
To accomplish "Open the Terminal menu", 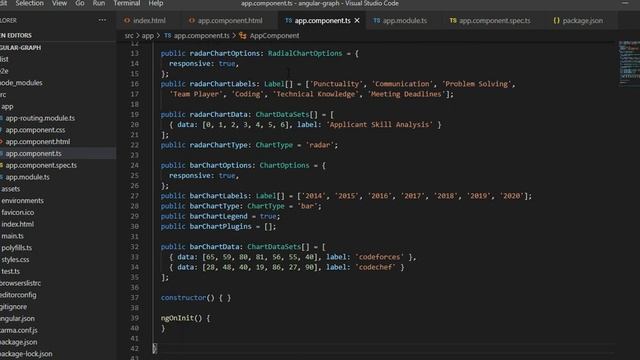I will 127,3.
